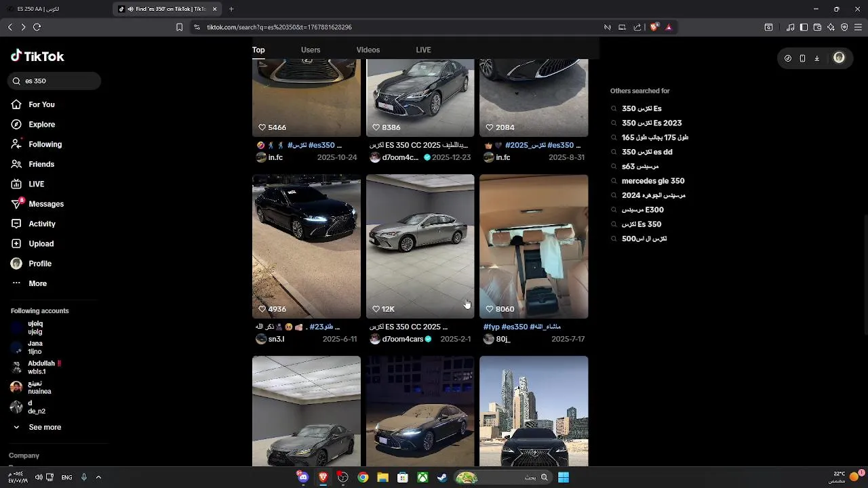Screen dimensions: 868x488
Task: Reload the current page
Action: 37,27
